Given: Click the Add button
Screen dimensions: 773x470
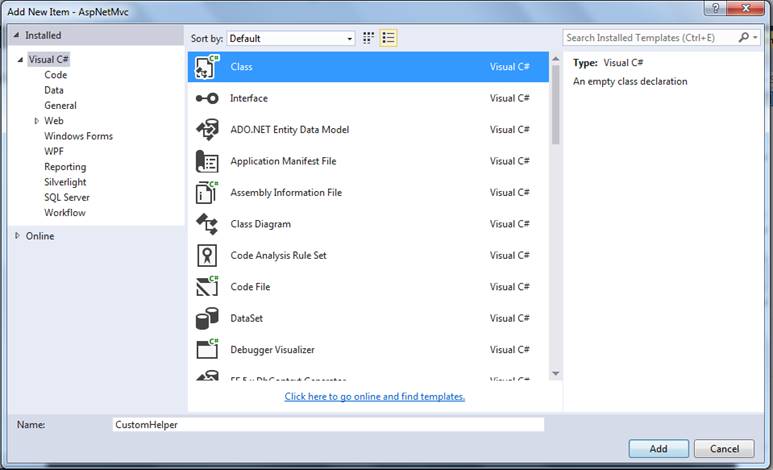Looking at the screenshot, I should click(x=658, y=449).
